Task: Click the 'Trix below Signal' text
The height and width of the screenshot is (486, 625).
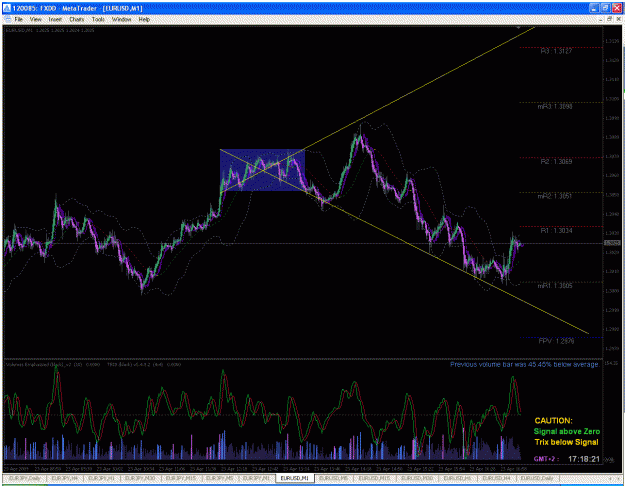Action: click(566, 442)
